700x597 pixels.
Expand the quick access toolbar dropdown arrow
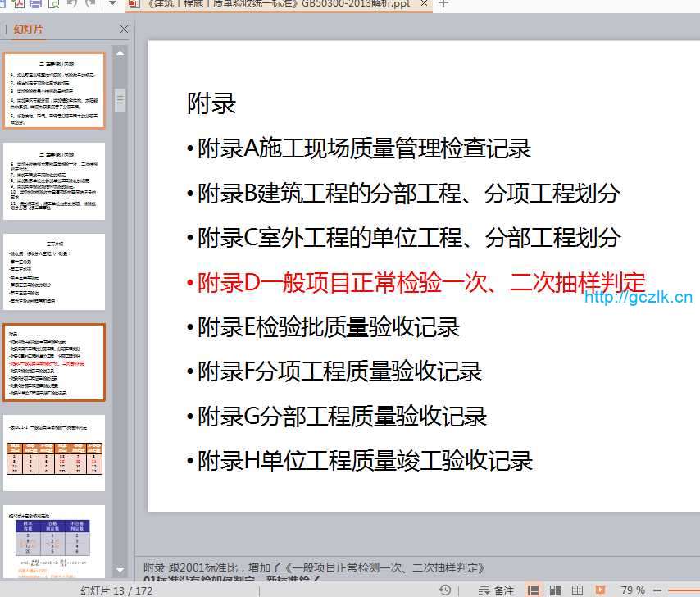point(112,4)
